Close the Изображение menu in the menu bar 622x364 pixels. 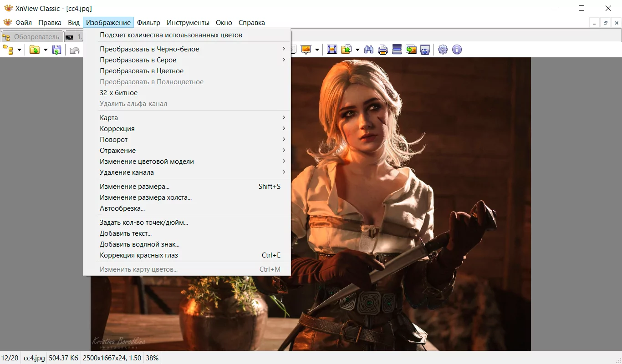click(x=108, y=23)
